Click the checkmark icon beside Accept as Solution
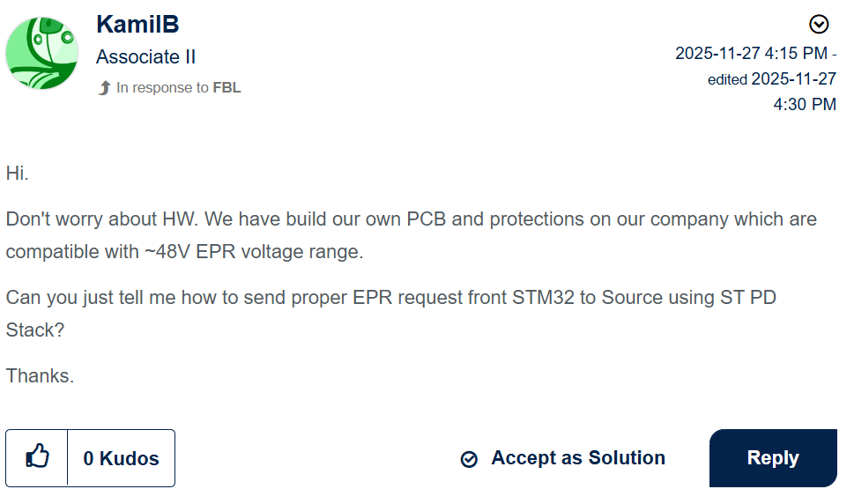The image size is (854, 504). pos(470,459)
